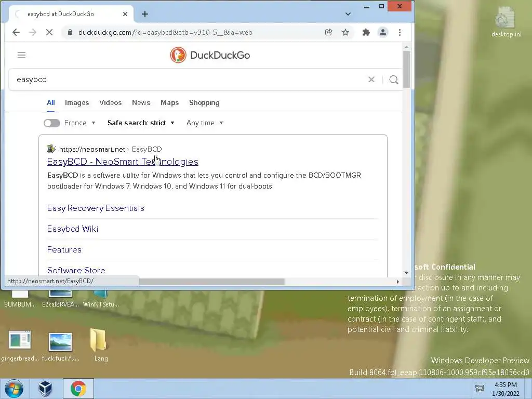Select the desktop.ini desktop file
The image size is (532, 399).
(506, 23)
